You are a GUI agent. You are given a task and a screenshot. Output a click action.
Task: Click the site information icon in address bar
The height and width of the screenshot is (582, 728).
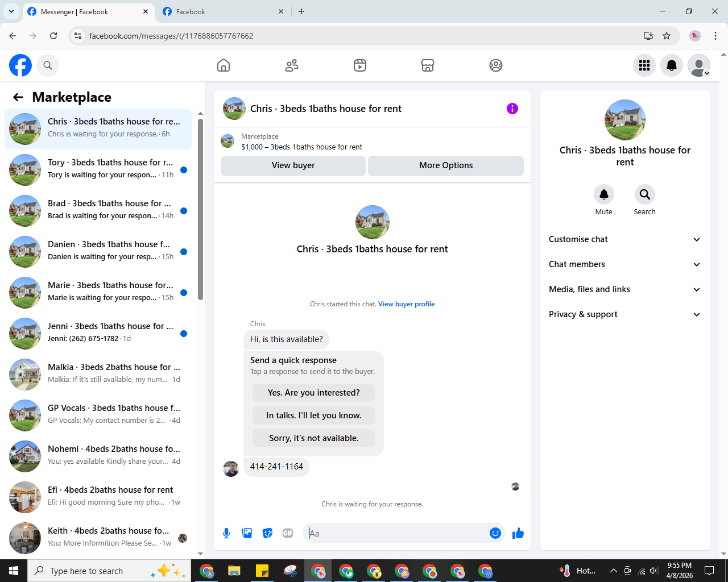click(x=78, y=36)
